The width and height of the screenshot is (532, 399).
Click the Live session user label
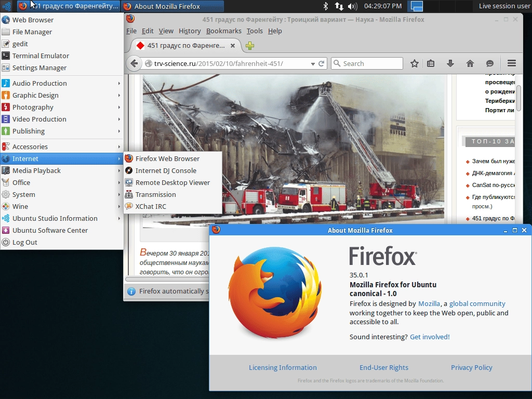(504, 6)
